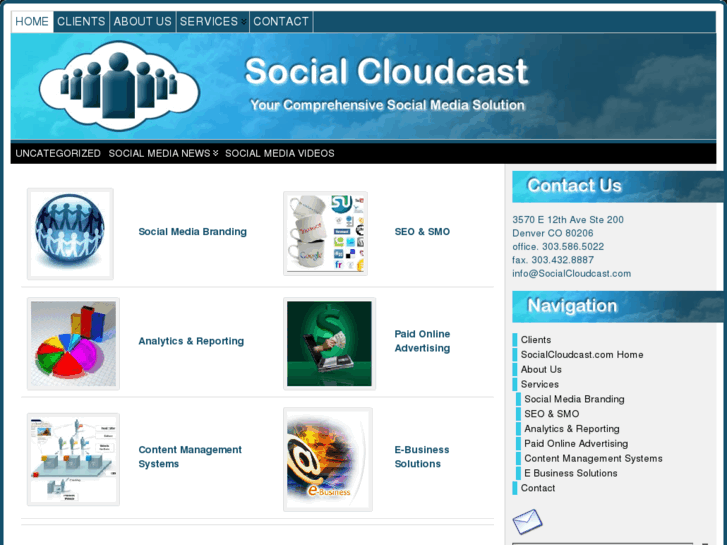The height and width of the screenshot is (545, 727).
Task: Click the fax number 303.432.8887
Action: pyautogui.click(x=562, y=260)
